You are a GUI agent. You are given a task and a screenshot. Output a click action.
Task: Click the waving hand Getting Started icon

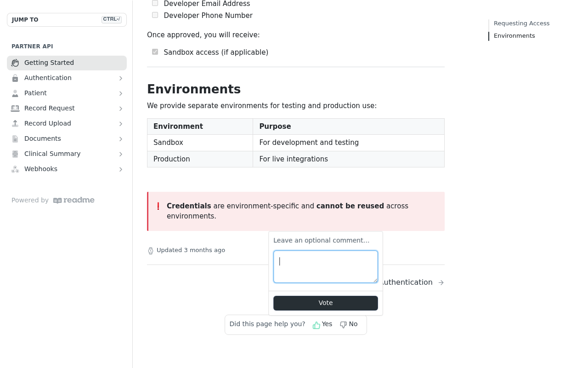coord(15,63)
